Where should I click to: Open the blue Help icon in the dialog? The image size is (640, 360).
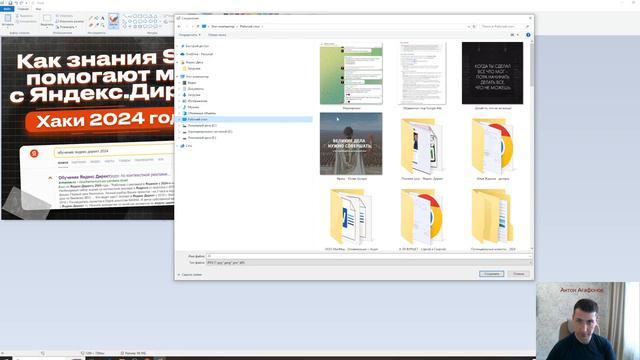(x=528, y=35)
